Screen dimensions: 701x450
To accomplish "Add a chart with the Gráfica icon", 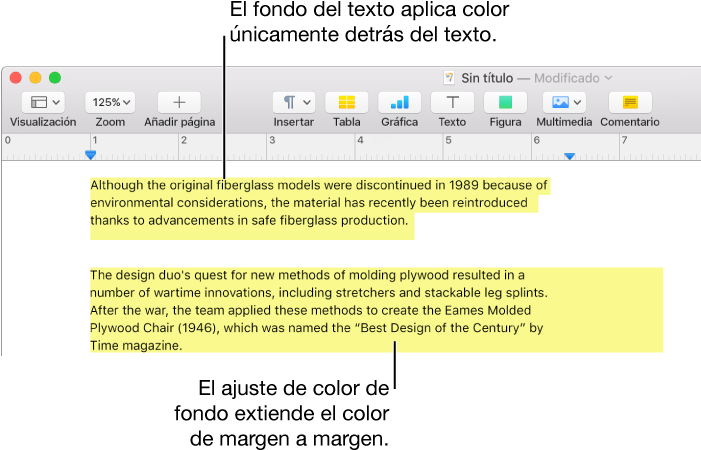I will 400,102.
